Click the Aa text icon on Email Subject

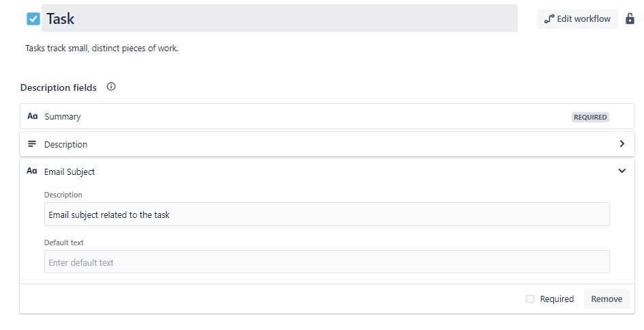coord(31,171)
